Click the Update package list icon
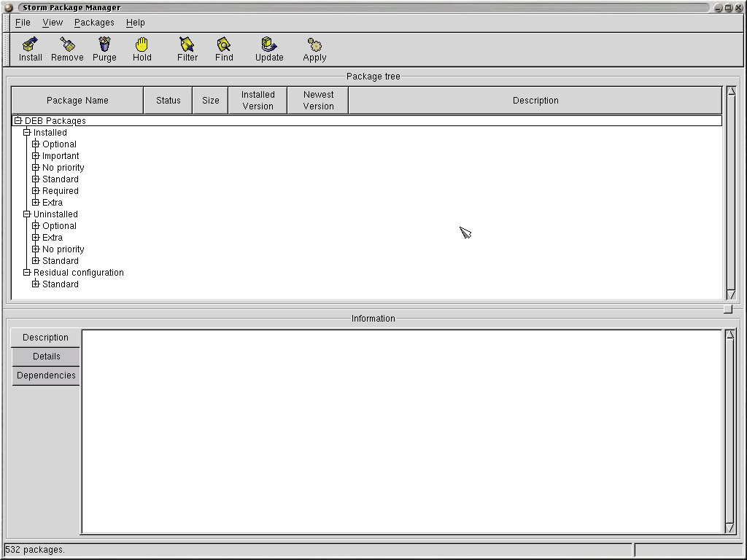The width and height of the screenshot is (747, 560). pyautogui.click(x=269, y=45)
